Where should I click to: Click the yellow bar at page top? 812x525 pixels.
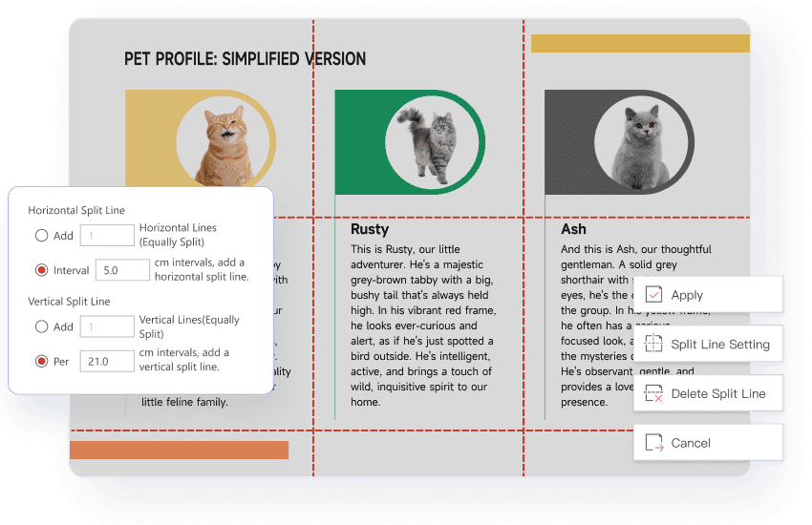coord(639,44)
